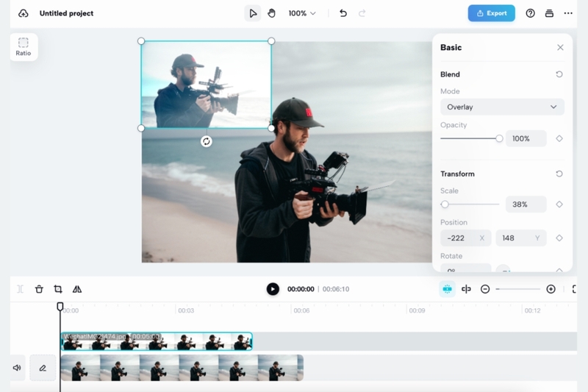This screenshot has height=392, width=588.
Task: Open the layers stack icon in top bar
Action: pyautogui.click(x=549, y=13)
